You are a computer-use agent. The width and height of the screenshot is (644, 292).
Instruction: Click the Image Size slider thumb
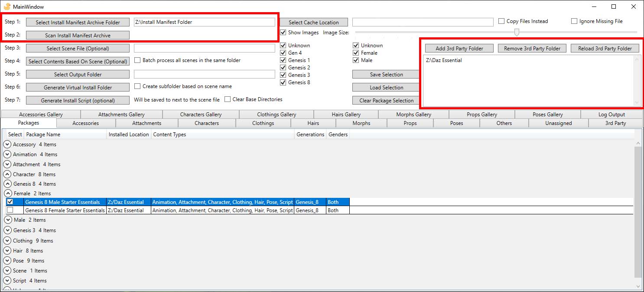[516, 32]
